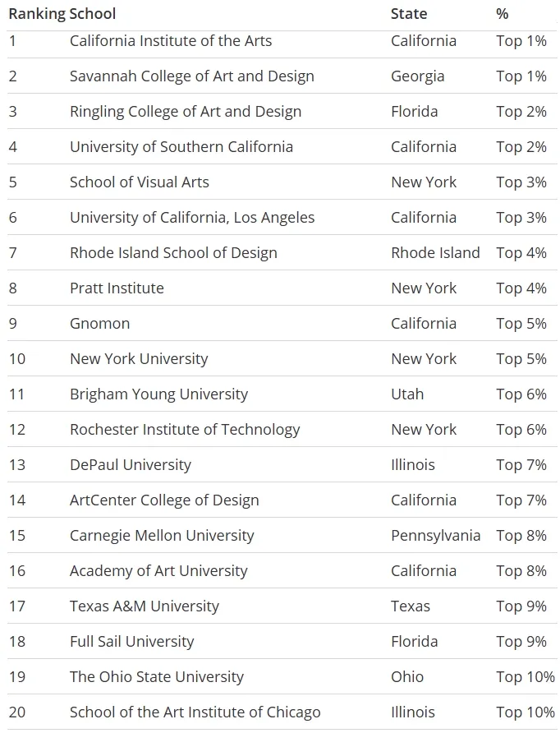Click Texas A&M University name
This screenshot has height=733, width=560.
145,606
